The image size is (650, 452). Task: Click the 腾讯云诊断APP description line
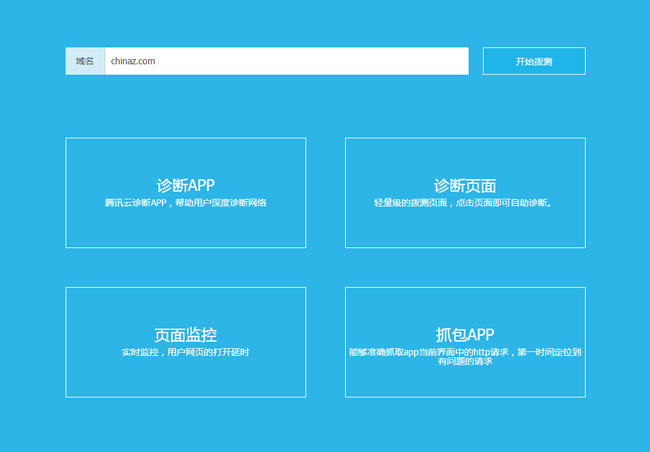(185, 203)
